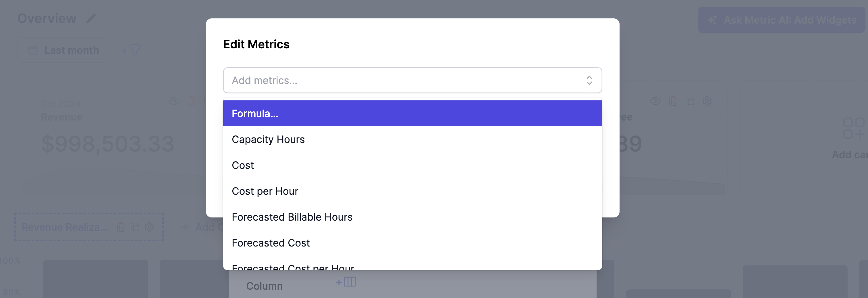Click the add column icon near Column

point(346,282)
